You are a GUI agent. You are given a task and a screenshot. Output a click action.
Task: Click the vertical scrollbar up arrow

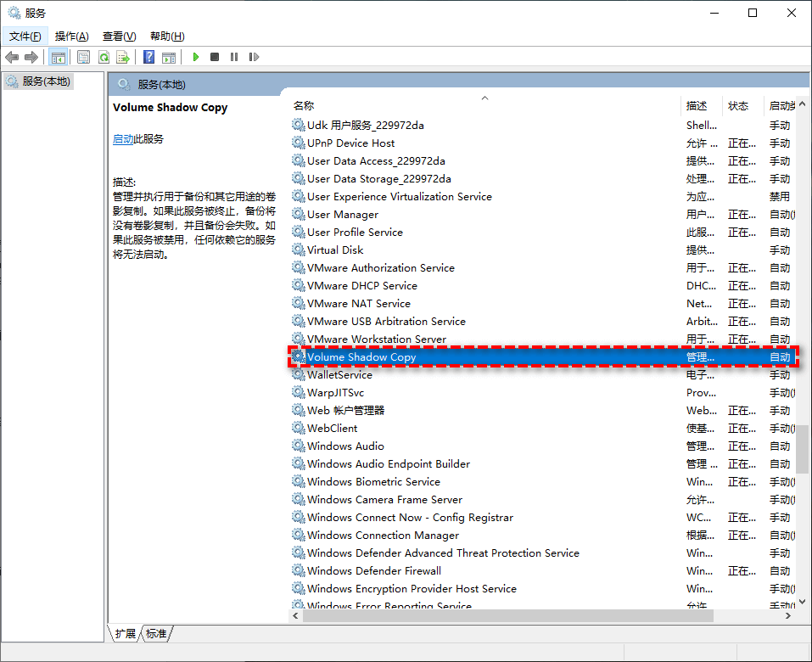(802, 104)
